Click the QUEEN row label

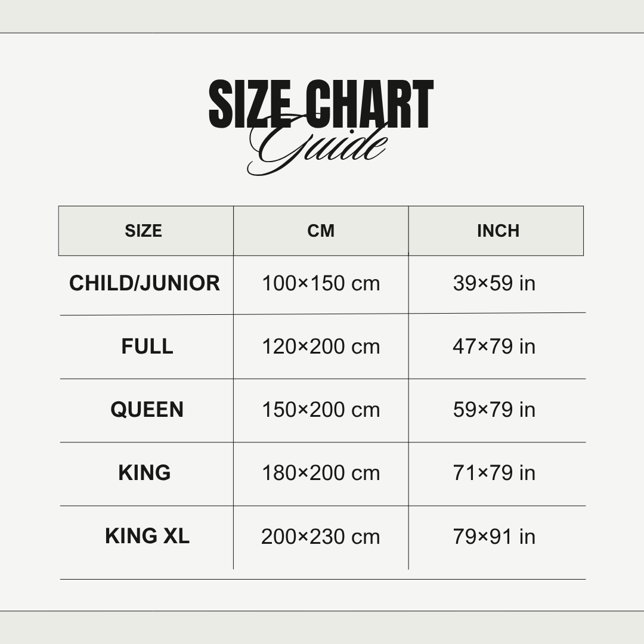pyautogui.click(x=147, y=410)
